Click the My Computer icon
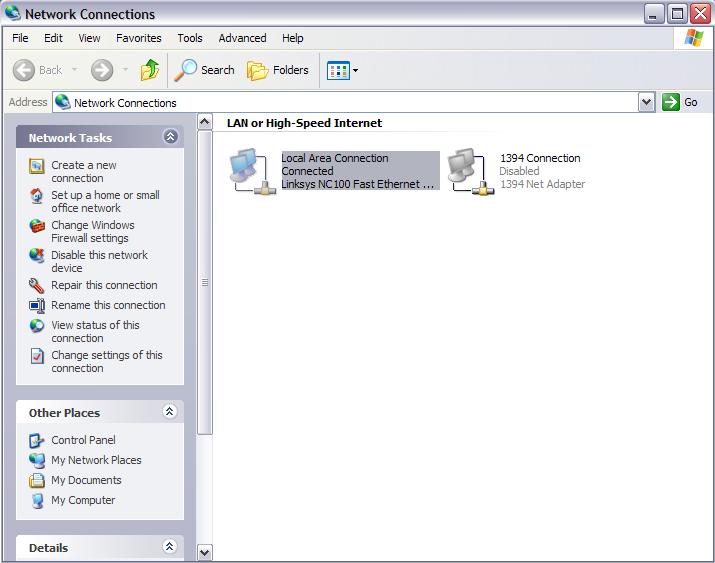The image size is (715, 563). point(37,501)
